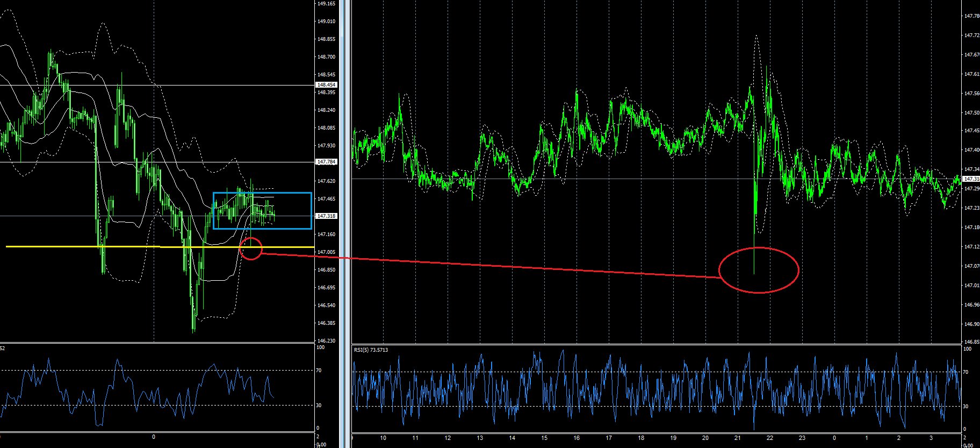The image size is (980, 448).
Task: Click hour 11 on the time axis
Action: coord(415,438)
